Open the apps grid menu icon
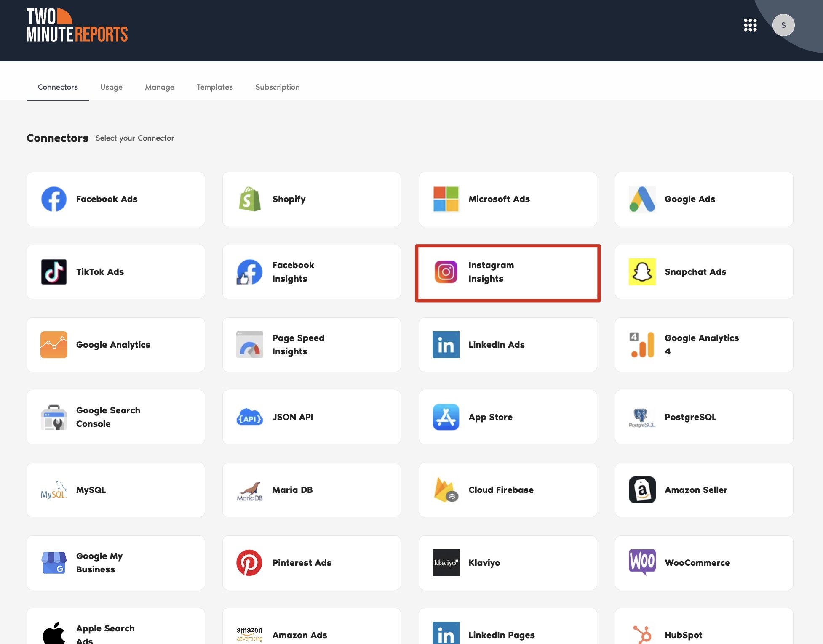Screen dimensions: 823x644 pyautogui.click(x=750, y=25)
